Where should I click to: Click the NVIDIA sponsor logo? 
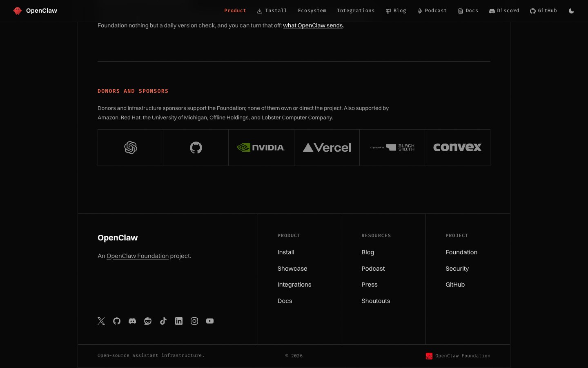click(261, 148)
